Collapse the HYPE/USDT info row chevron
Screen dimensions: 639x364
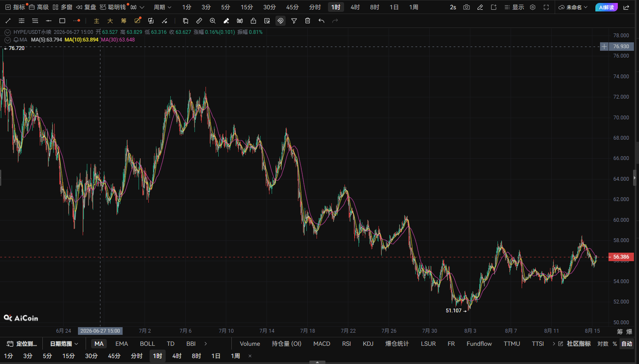click(7, 32)
